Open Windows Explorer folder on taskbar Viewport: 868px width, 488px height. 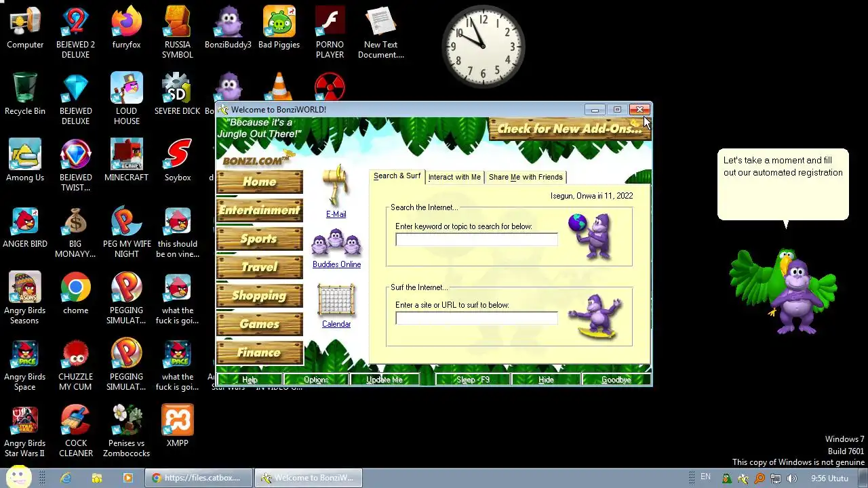[97, 478]
